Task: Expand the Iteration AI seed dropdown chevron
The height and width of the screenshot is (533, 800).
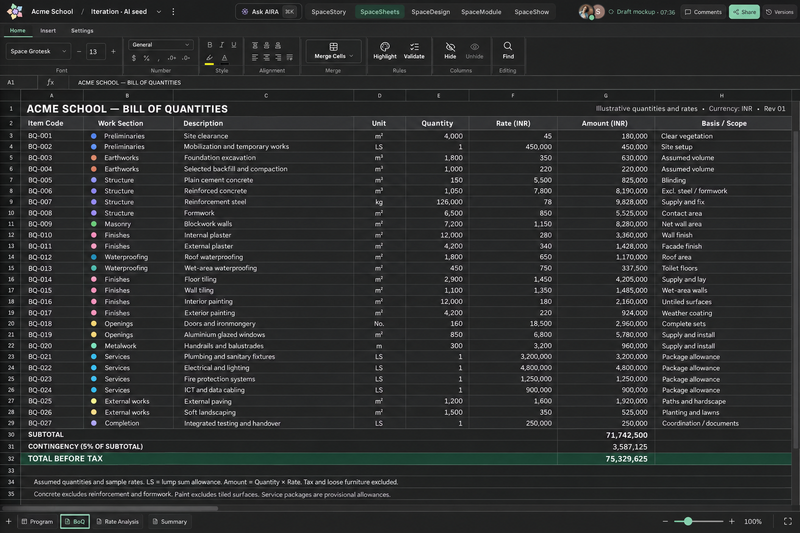Action: coord(159,12)
